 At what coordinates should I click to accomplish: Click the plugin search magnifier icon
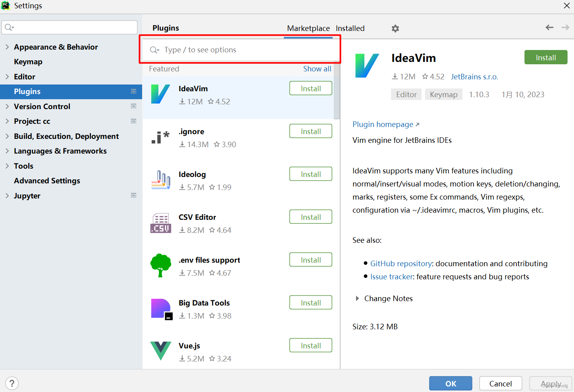[x=154, y=50]
